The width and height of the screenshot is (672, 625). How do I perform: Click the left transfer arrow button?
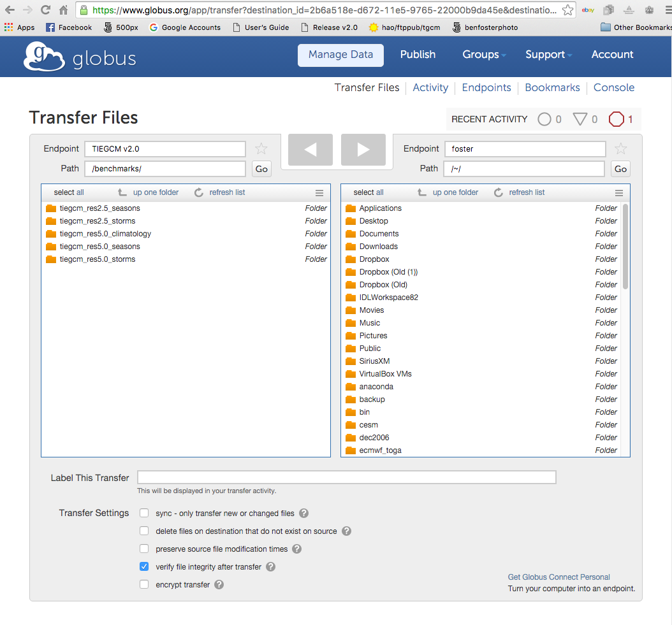pyautogui.click(x=310, y=150)
